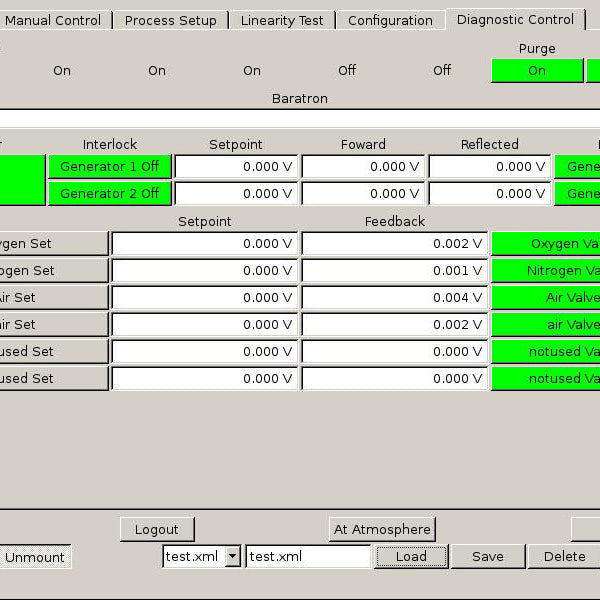The image size is (600, 600).
Task: Toggle the Generator 1 Off interlock
Action: (109, 167)
